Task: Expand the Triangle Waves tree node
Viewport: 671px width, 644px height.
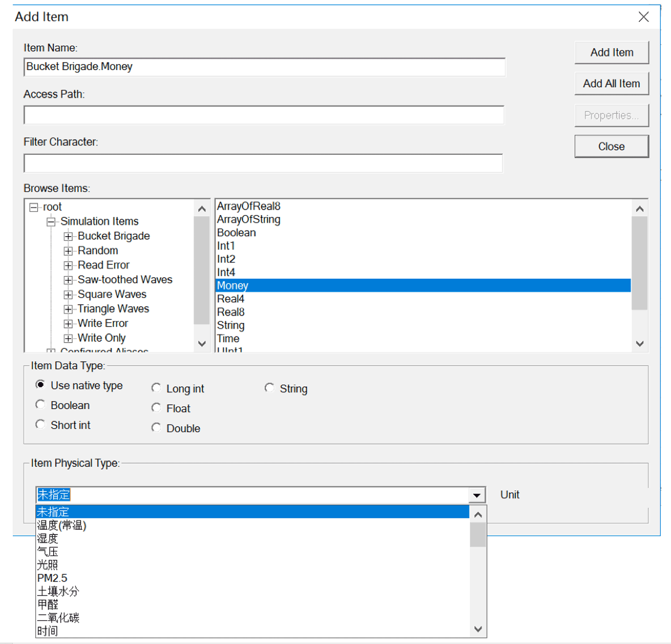Action: 68,309
